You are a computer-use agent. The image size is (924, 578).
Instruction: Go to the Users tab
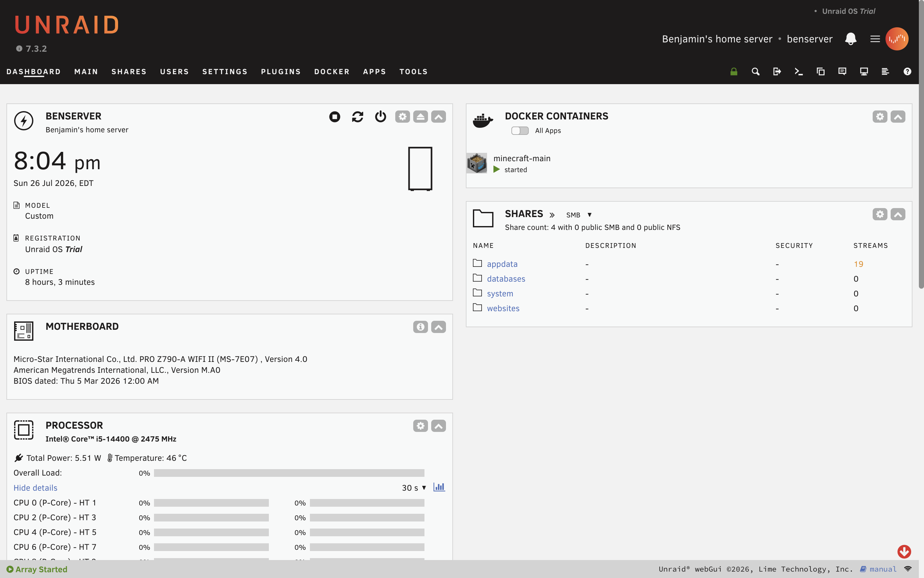(175, 72)
